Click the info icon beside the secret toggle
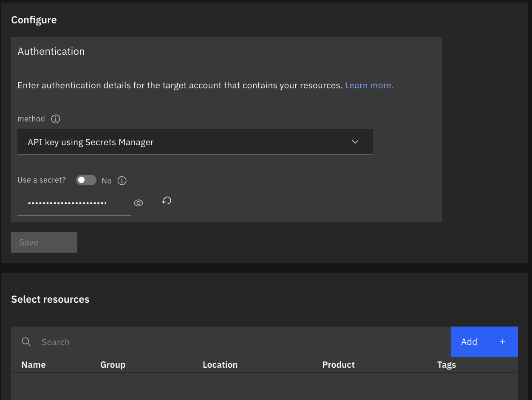Image resolution: width=532 pixels, height=400 pixels. click(122, 180)
